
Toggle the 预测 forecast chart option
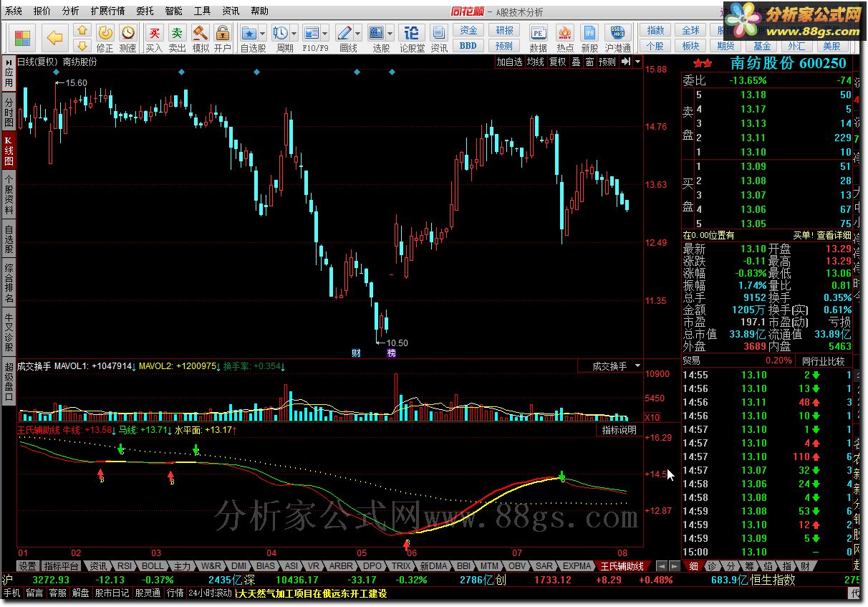point(607,62)
